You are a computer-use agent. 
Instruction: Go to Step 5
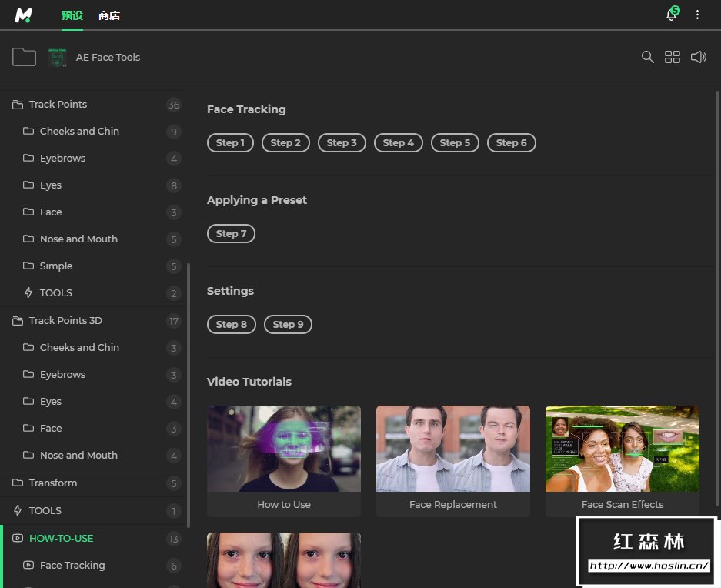455,142
